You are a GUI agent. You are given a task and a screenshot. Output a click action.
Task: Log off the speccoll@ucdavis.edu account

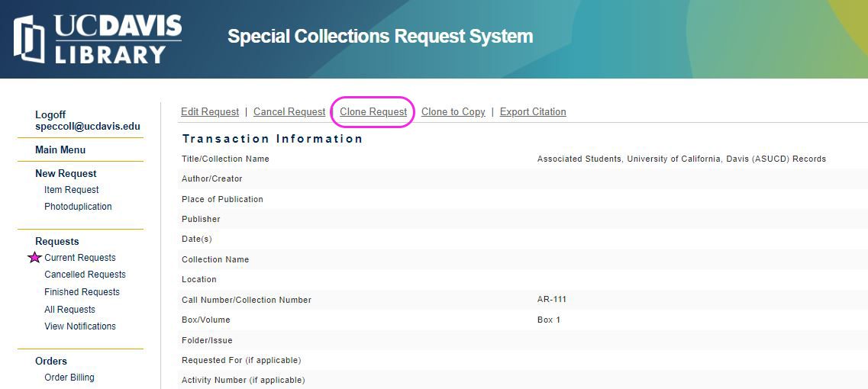click(x=50, y=115)
